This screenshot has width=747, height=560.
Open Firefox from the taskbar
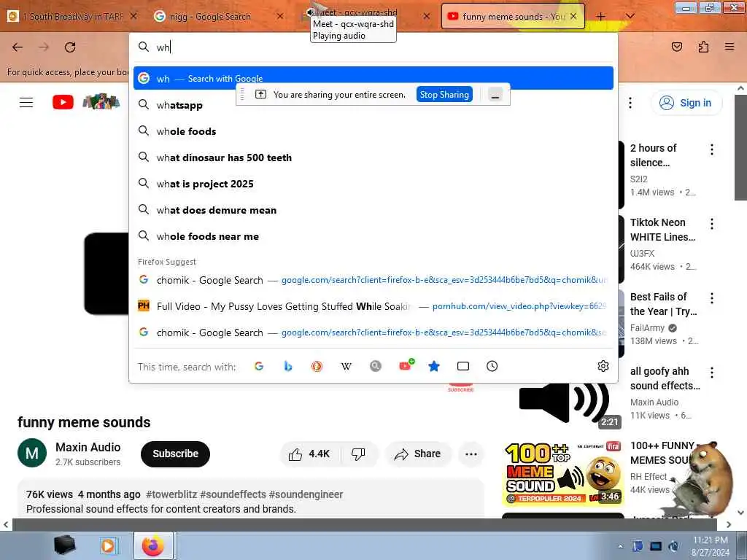(153, 545)
